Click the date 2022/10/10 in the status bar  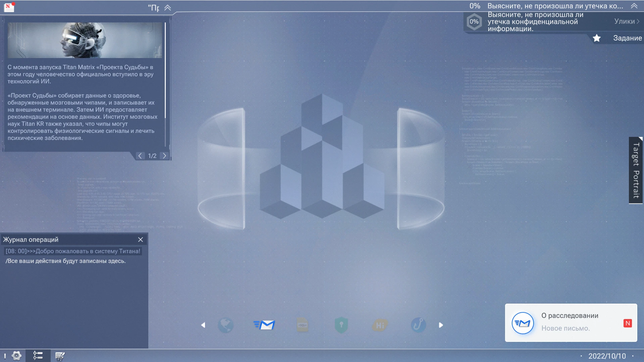tap(607, 356)
